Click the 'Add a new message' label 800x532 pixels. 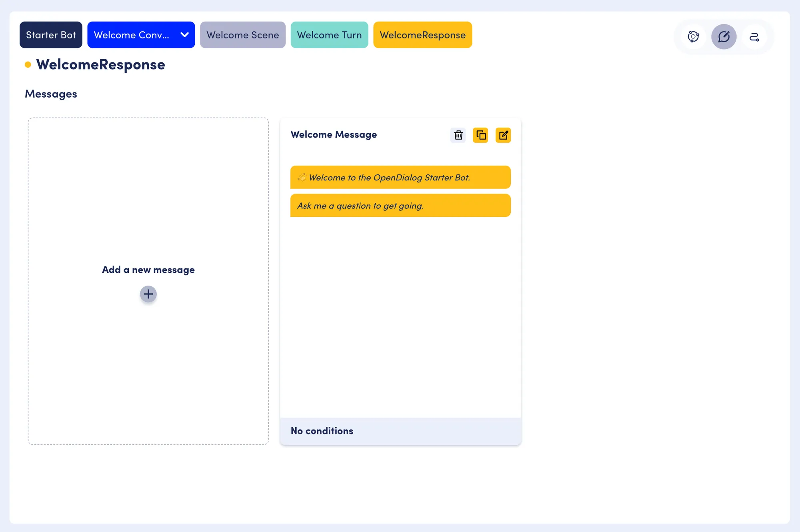coord(148,270)
